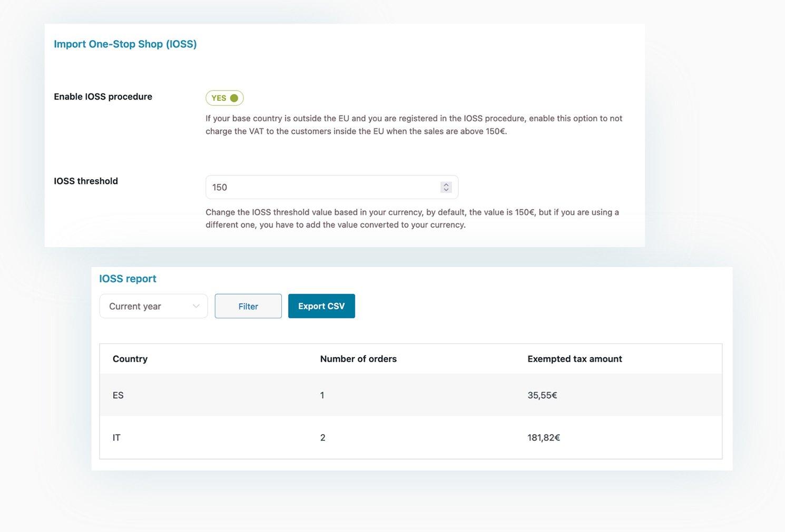Viewport: 785px width, 532px height.
Task: Click the dropdown chevron next to Current year
Action: (x=196, y=306)
